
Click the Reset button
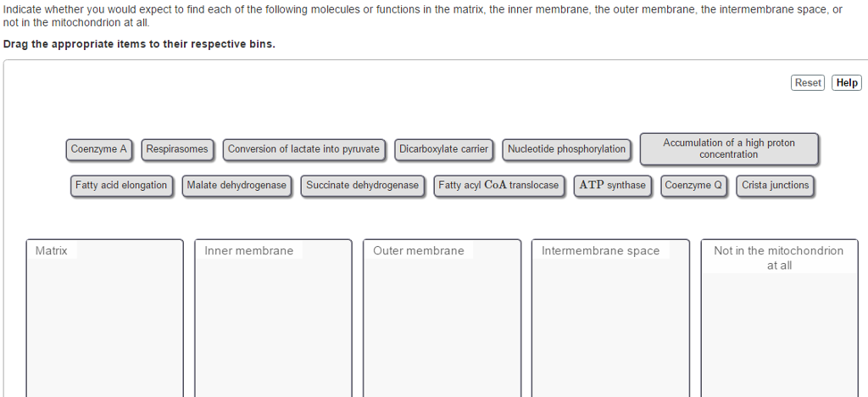(x=808, y=83)
